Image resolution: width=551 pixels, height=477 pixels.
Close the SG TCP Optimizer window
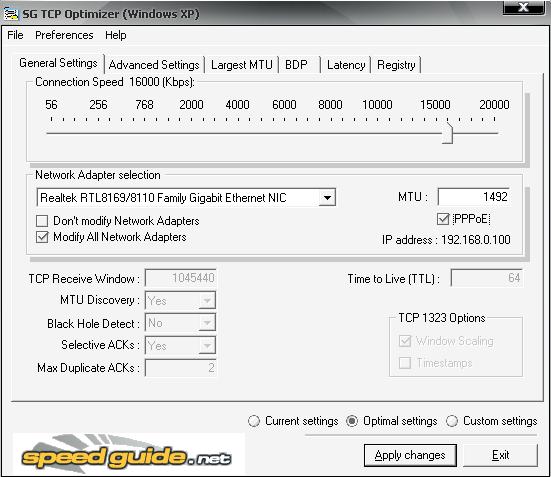click(524, 7)
